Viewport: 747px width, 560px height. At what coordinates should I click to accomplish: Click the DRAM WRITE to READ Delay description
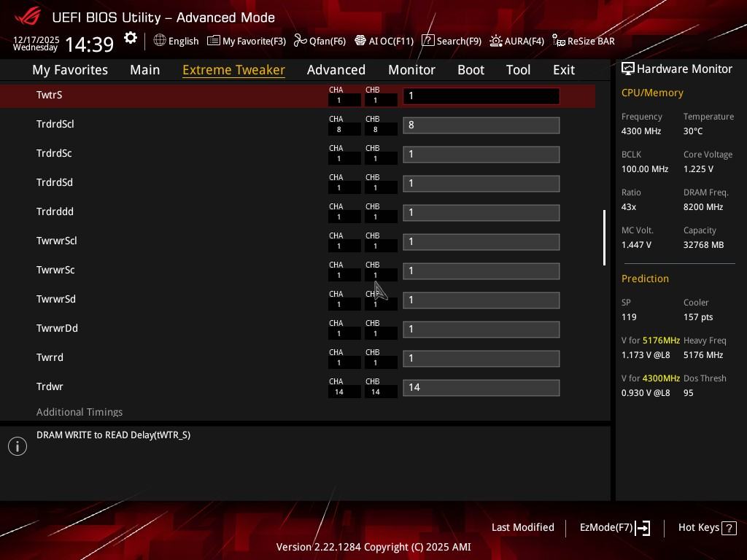click(113, 435)
